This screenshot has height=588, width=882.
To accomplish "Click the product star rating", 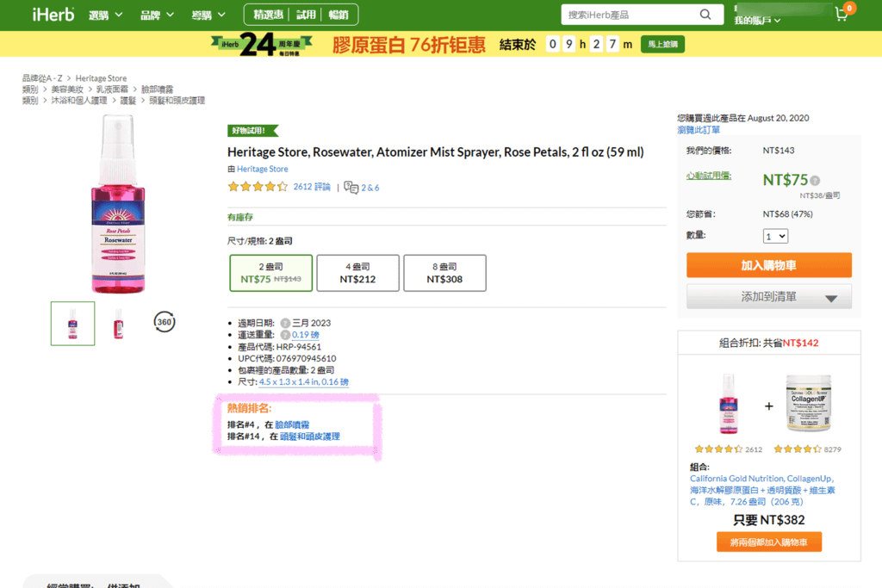I will pyautogui.click(x=258, y=187).
